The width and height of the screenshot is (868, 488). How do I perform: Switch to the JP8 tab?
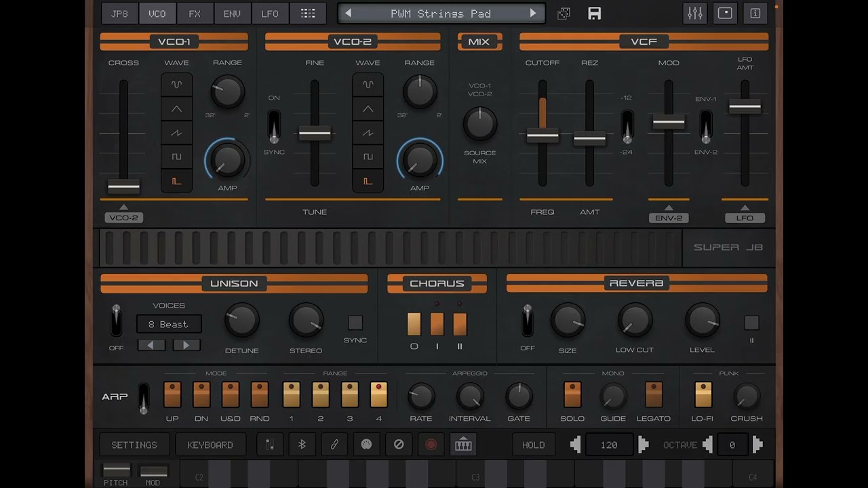coord(119,13)
